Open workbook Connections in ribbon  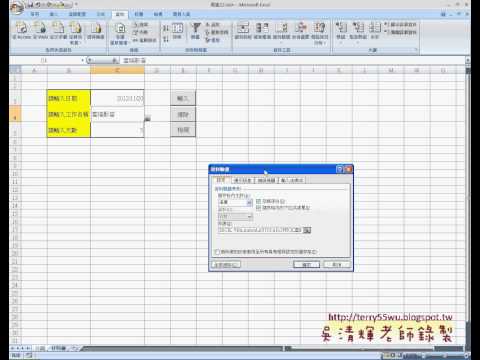(140, 25)
